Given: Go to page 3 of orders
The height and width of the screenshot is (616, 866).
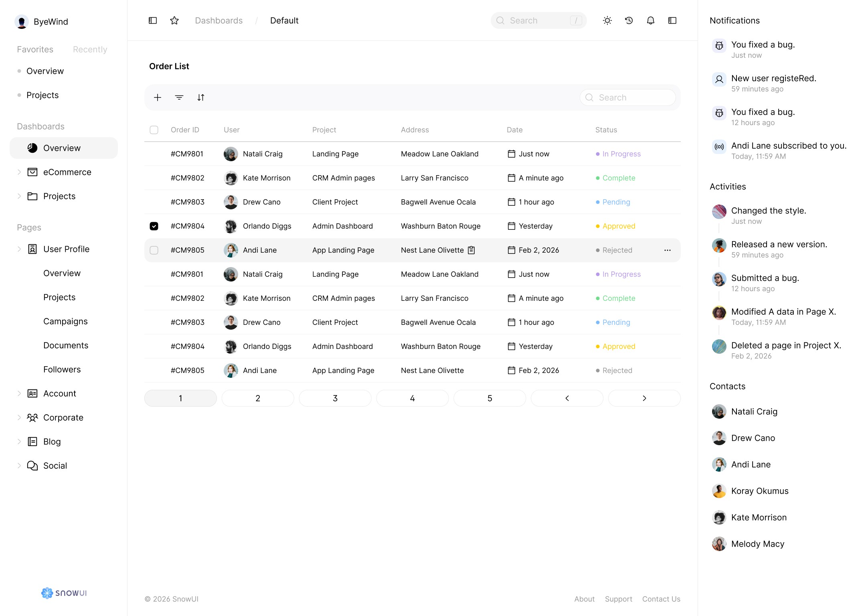Looking at the screenshot, I should [x=335, y=398].
